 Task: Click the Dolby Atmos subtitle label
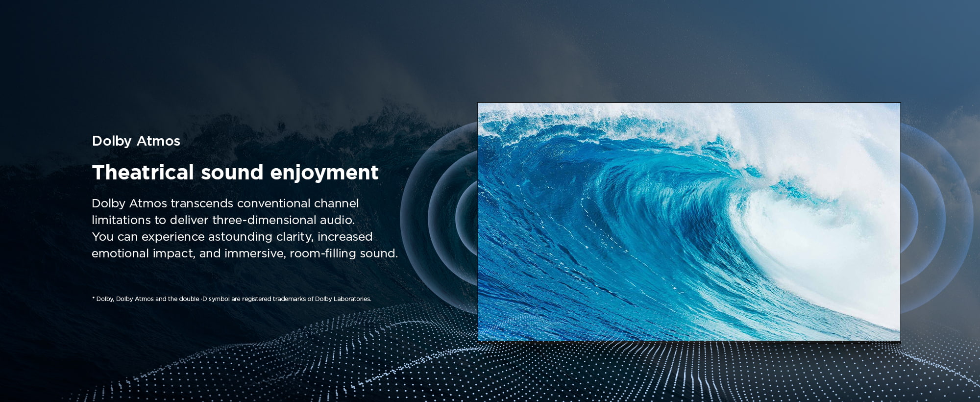pyautogui.click(x=136, y=141)
